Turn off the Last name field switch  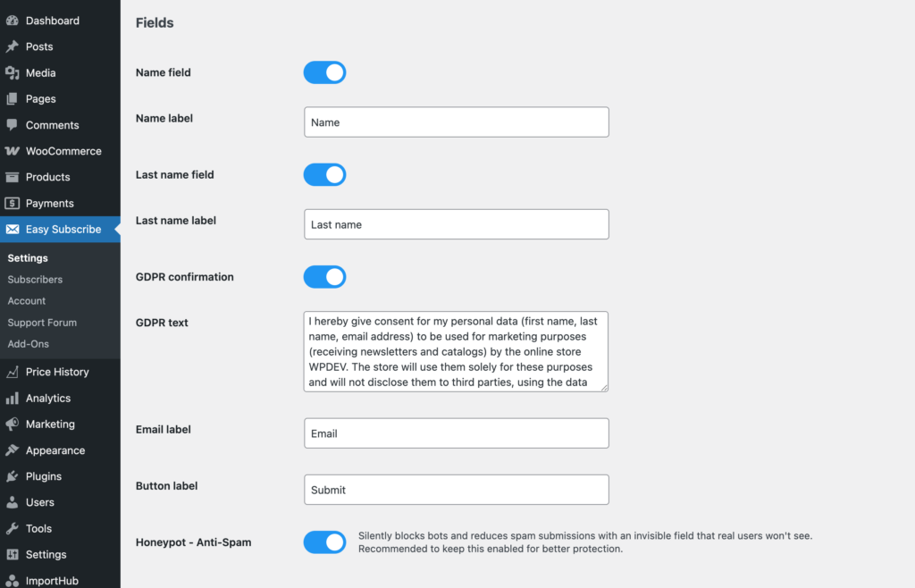pyautogui.click(x=324, y=174)
